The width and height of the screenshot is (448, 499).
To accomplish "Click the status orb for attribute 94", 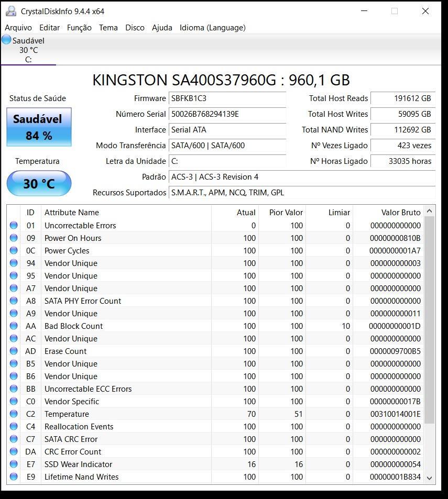I will click(x=14, y=263).
